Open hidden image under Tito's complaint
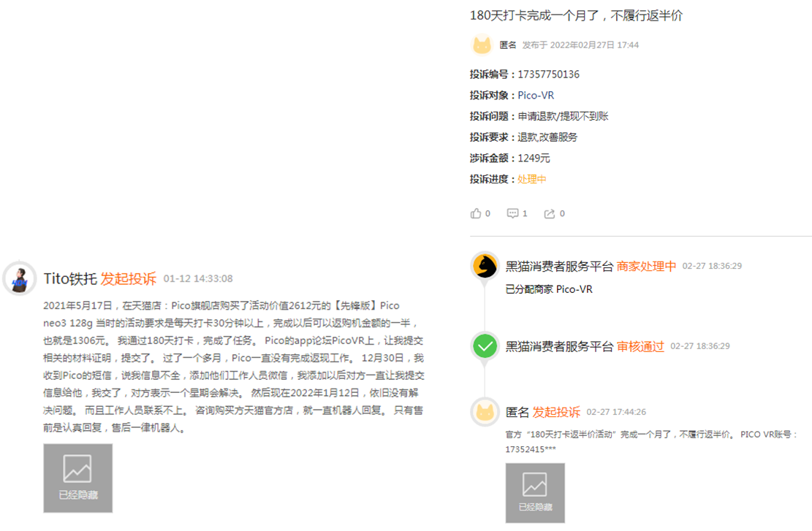 tap(77, 478)
